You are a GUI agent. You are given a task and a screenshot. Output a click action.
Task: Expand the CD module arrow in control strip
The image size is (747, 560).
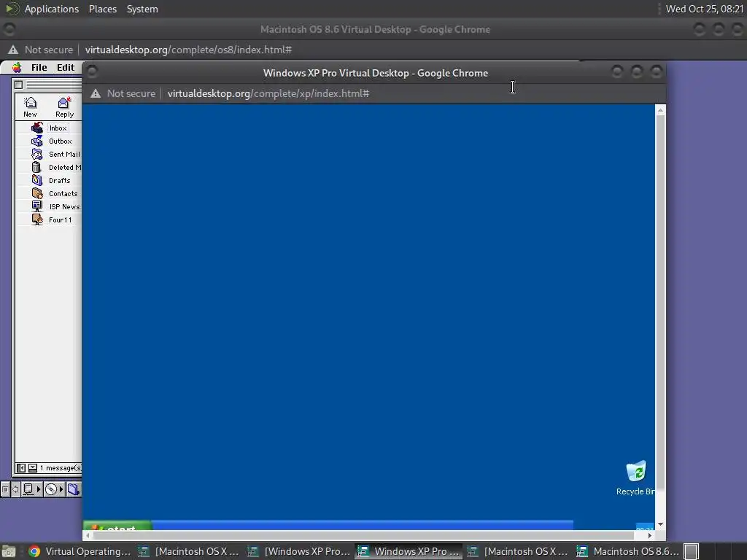tap(61, 489)
